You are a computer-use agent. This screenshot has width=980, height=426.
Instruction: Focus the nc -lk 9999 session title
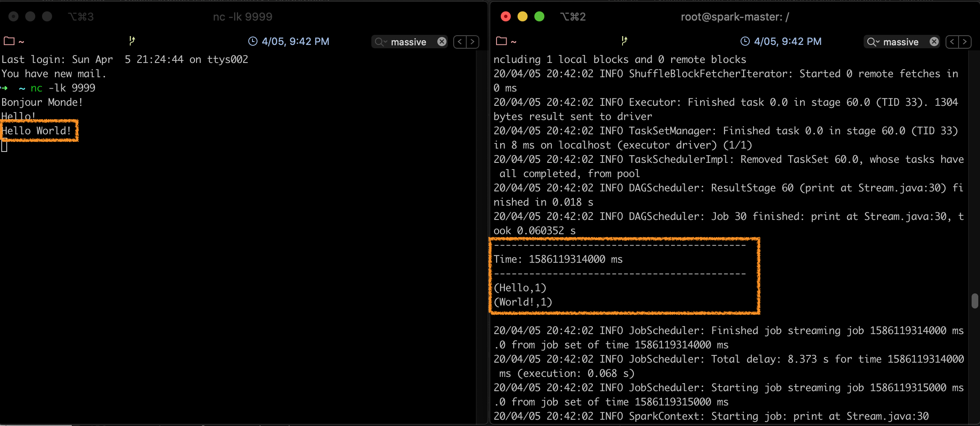click(242, 16)
